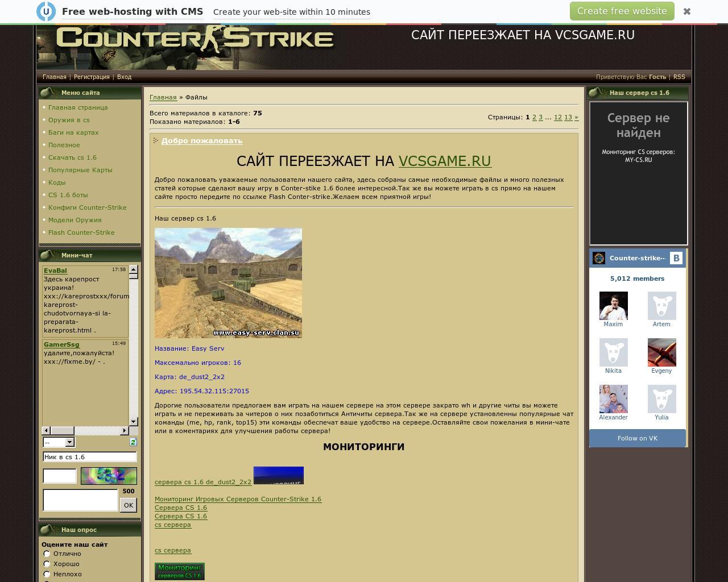Open VCSGAME.RU link in article heading
The width and height of the screenshot is (728, 582).
pos(445,161)
